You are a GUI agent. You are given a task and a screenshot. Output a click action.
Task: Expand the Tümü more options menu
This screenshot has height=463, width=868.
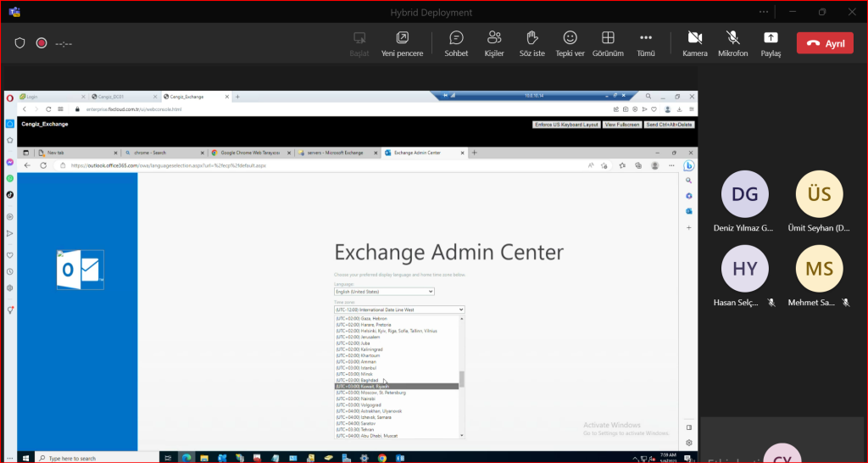click(646, 42)
